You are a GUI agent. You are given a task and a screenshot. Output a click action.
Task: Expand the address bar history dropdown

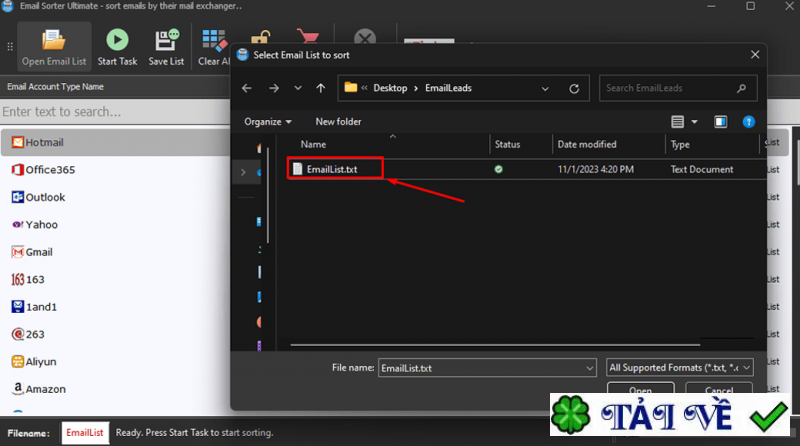pos(545,88)
